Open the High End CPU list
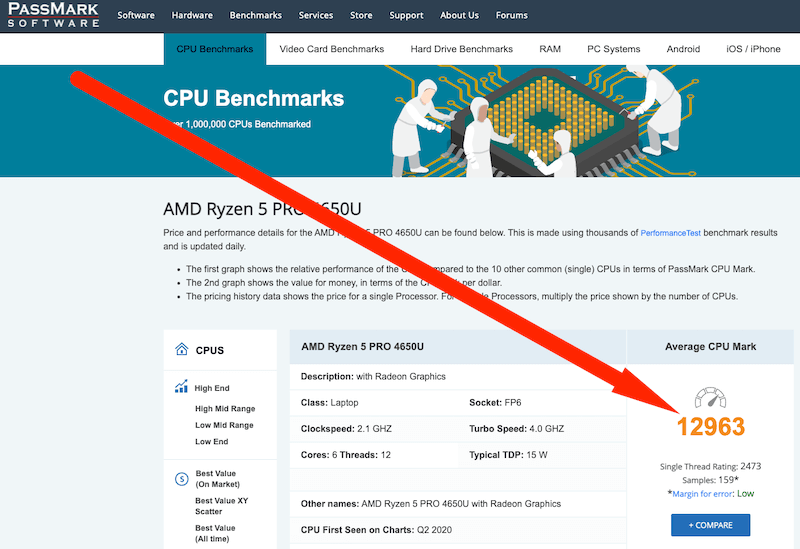The image size is (800, 549). pyautogui.click(x=212, y=388)
